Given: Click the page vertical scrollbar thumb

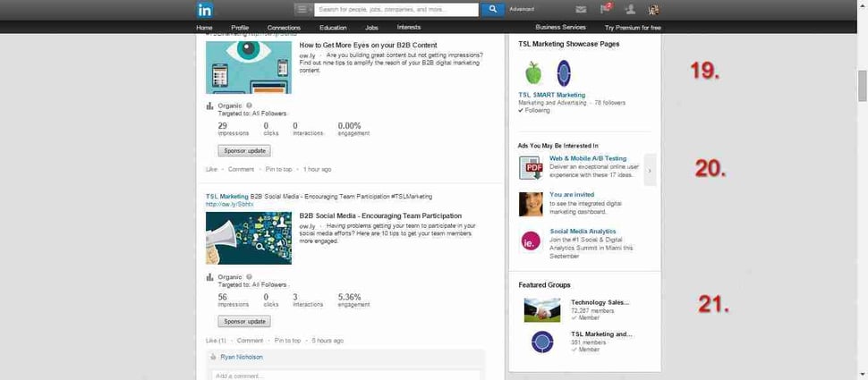Looking at the screenshot, I should point(863,86).
